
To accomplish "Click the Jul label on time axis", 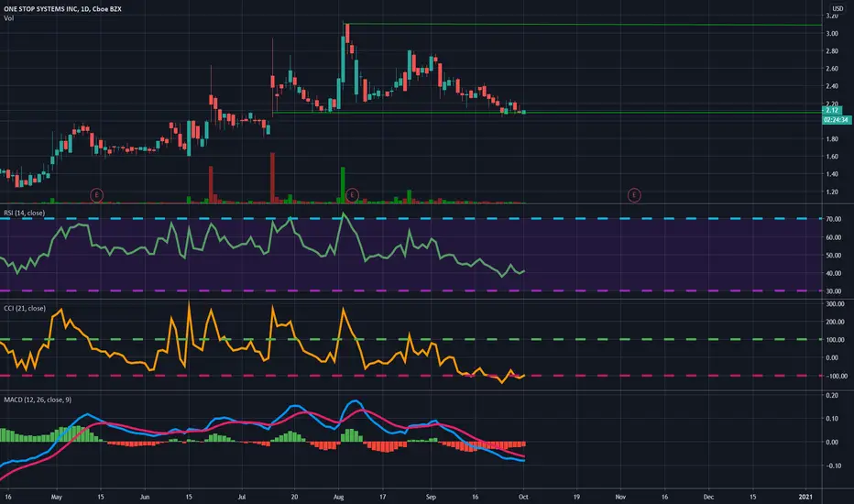I will pos(242,497).
